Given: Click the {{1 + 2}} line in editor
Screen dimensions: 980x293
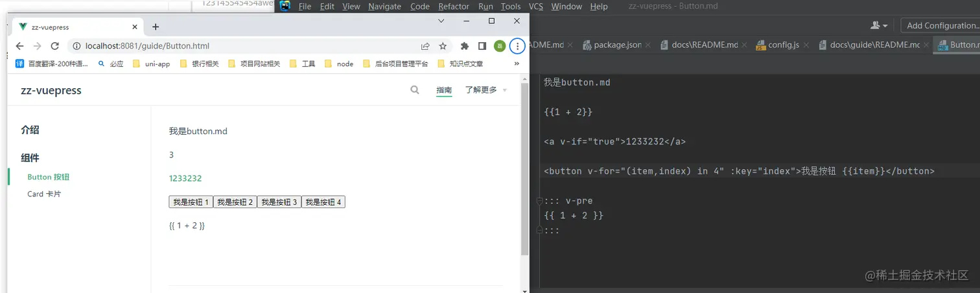Looking at the screenshot, I should [x=568, y=112].
